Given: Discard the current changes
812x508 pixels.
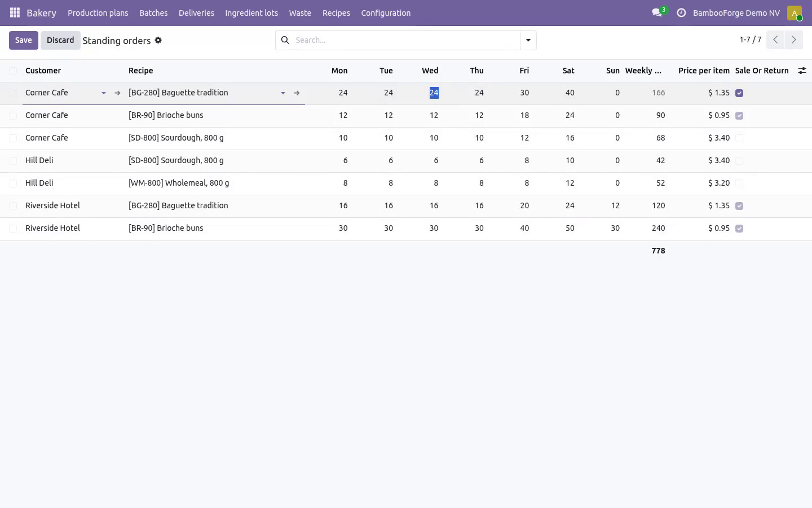Looking at the screenshot, I should click(60, 40).
